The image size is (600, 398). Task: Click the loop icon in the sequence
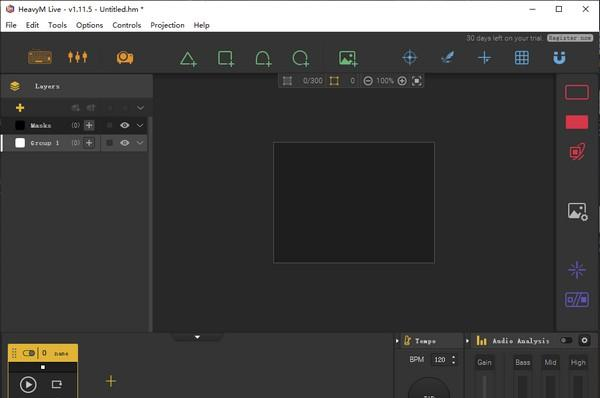pyautogui.click(x=57, y=384)
